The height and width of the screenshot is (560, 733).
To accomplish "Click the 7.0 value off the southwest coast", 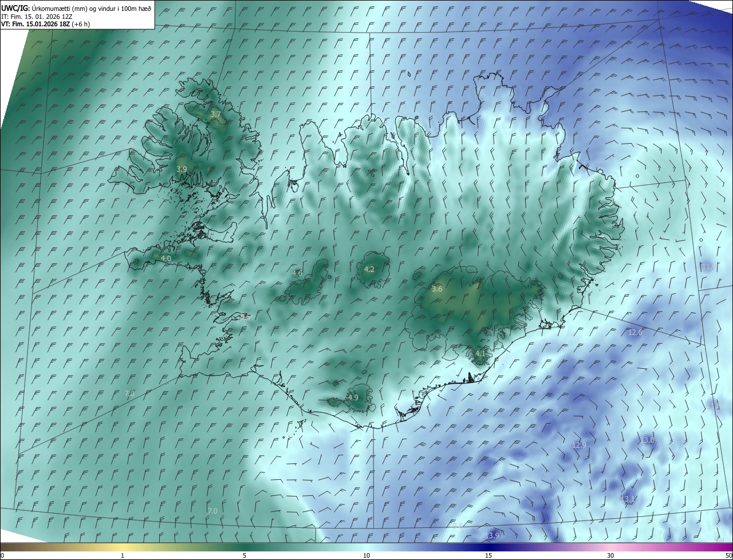I will coord(129,393).
